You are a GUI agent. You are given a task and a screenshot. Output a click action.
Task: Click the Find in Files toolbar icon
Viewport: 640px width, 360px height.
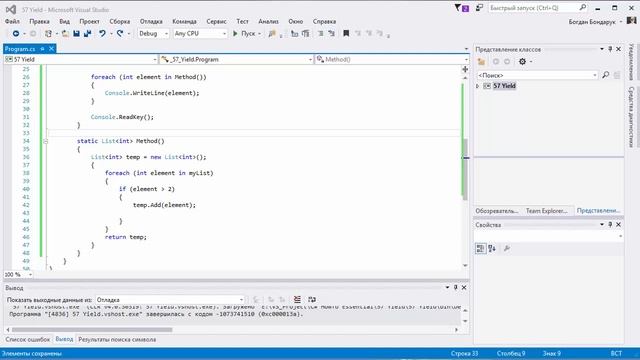272,33
